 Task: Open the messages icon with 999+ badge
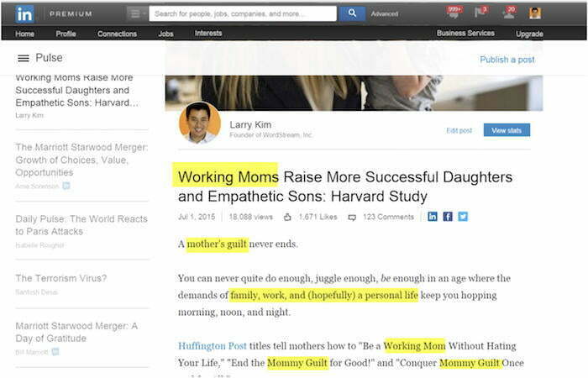pos(454,13)
